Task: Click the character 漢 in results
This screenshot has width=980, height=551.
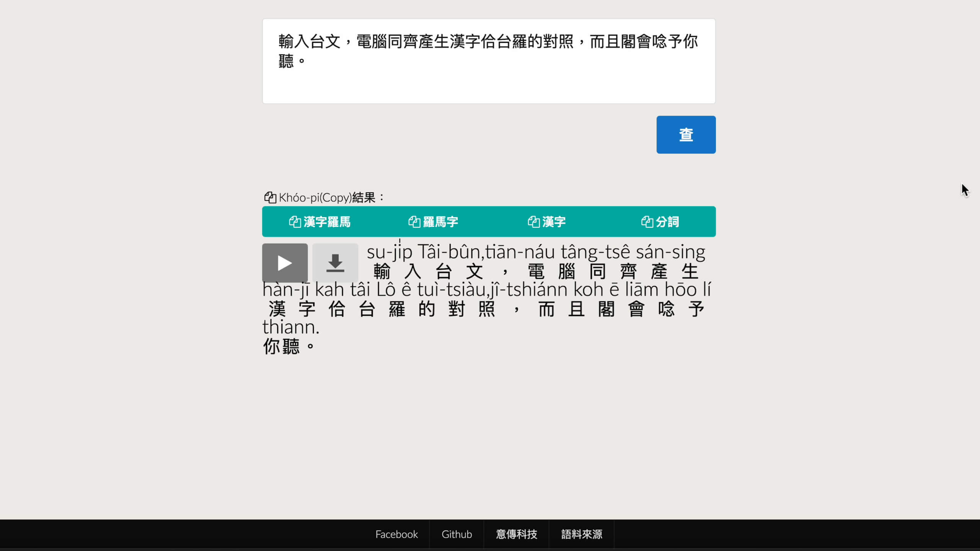Action: tap(277, 309)
